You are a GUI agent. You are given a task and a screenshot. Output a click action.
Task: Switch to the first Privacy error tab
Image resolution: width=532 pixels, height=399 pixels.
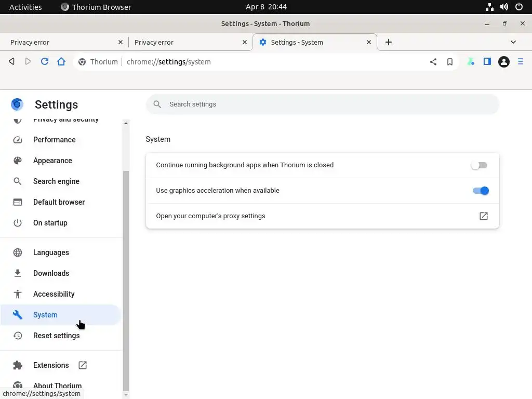pos(63,43)
